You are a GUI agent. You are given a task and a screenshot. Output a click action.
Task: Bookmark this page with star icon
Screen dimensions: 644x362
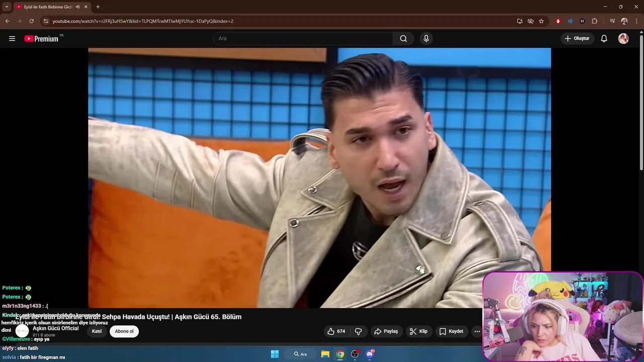541,21
